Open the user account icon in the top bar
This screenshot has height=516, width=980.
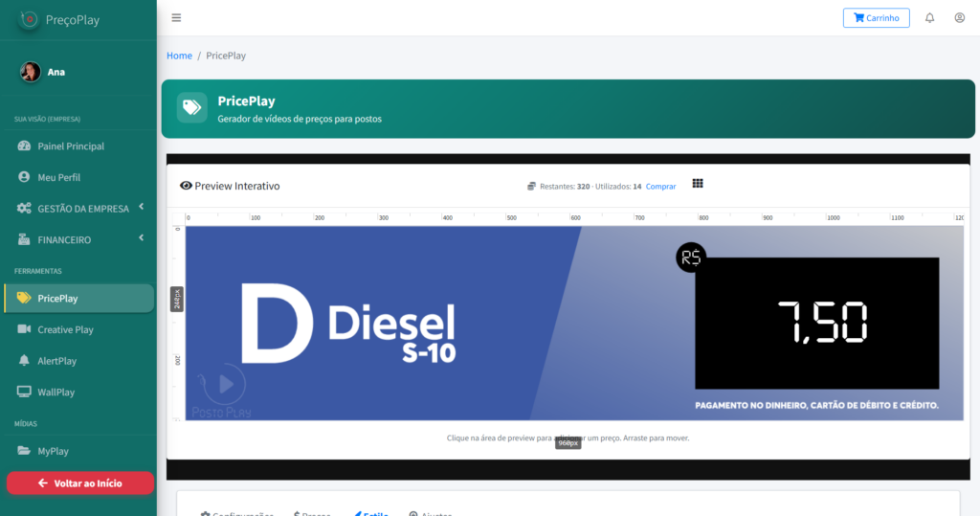[x=959, y=18]
